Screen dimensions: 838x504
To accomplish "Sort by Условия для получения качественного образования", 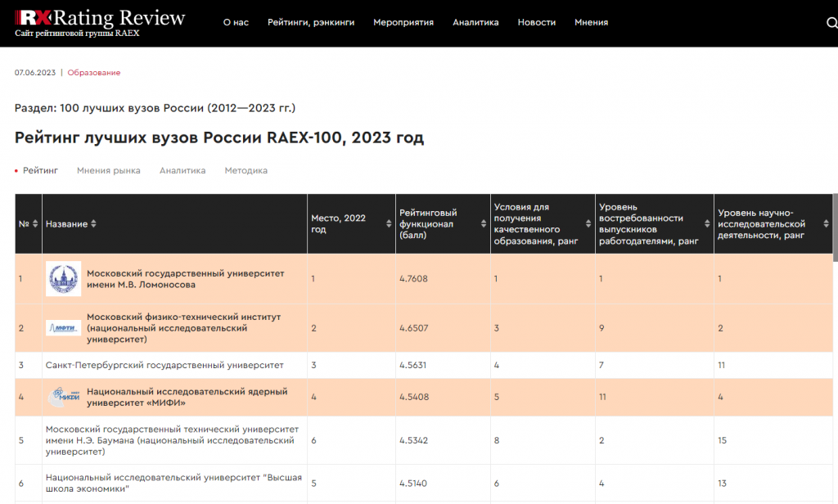I will pos(588,223).
